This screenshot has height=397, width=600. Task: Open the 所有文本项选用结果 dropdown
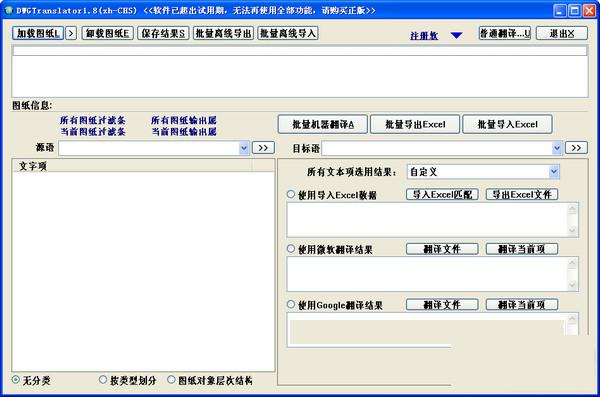[553, 172]
